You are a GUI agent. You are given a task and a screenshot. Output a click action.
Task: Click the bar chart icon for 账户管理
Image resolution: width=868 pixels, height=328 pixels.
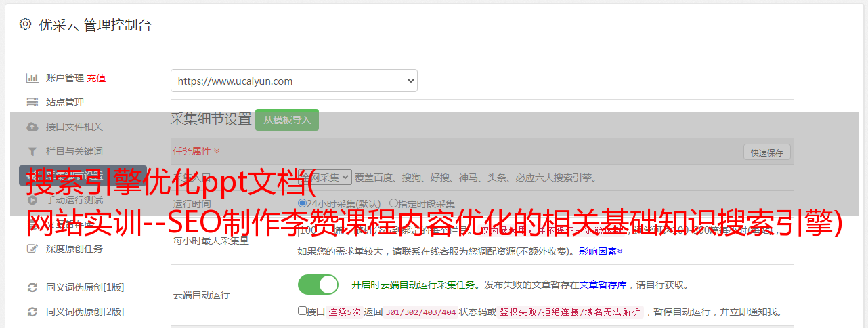coord(32,78)
